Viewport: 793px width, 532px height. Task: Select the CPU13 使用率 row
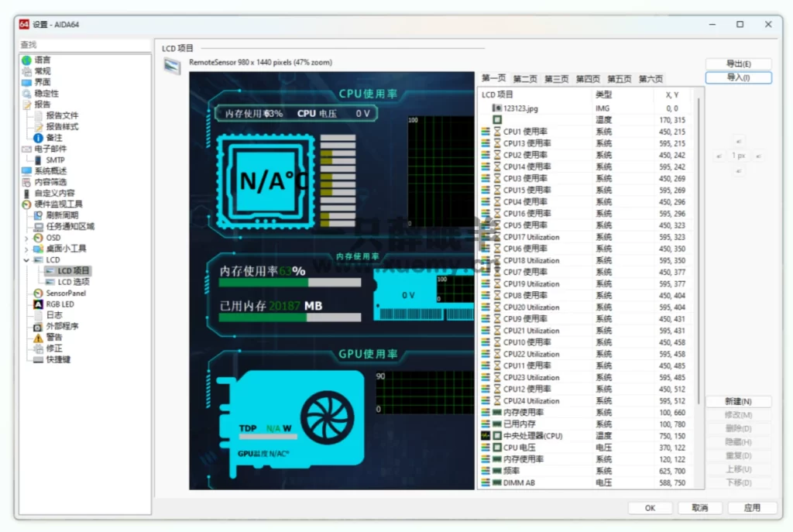[587, 143]
